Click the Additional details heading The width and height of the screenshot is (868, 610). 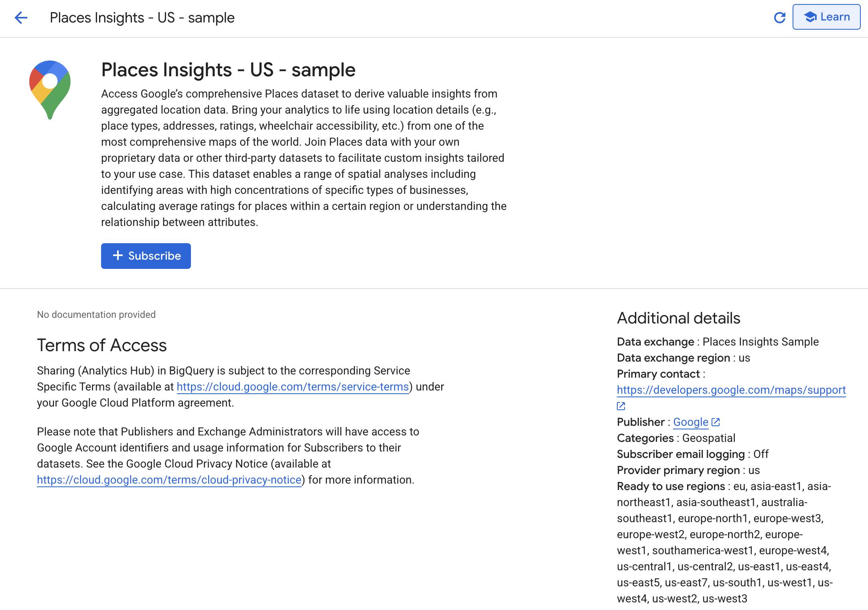[x=678, y=318]
